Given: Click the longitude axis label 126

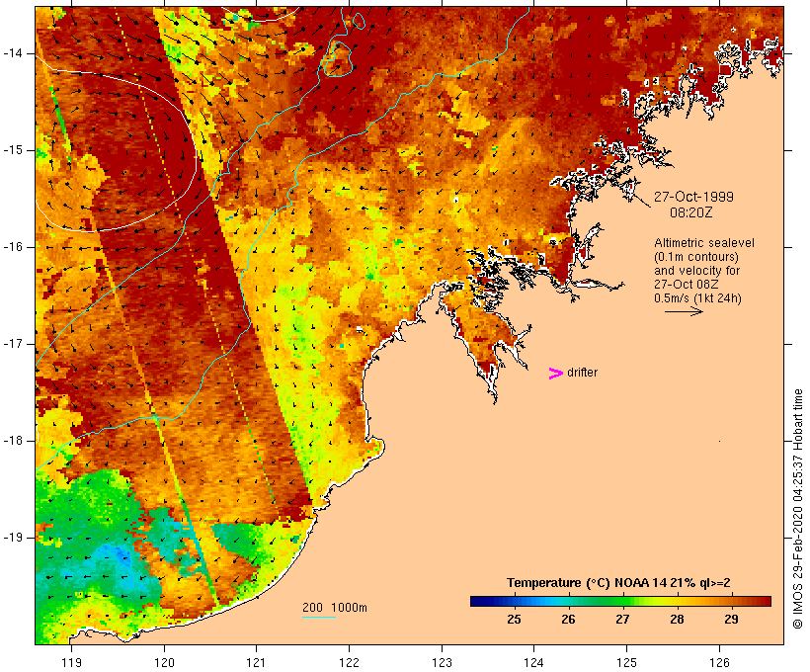Looking at the screenshot, I should click(719, 662).
